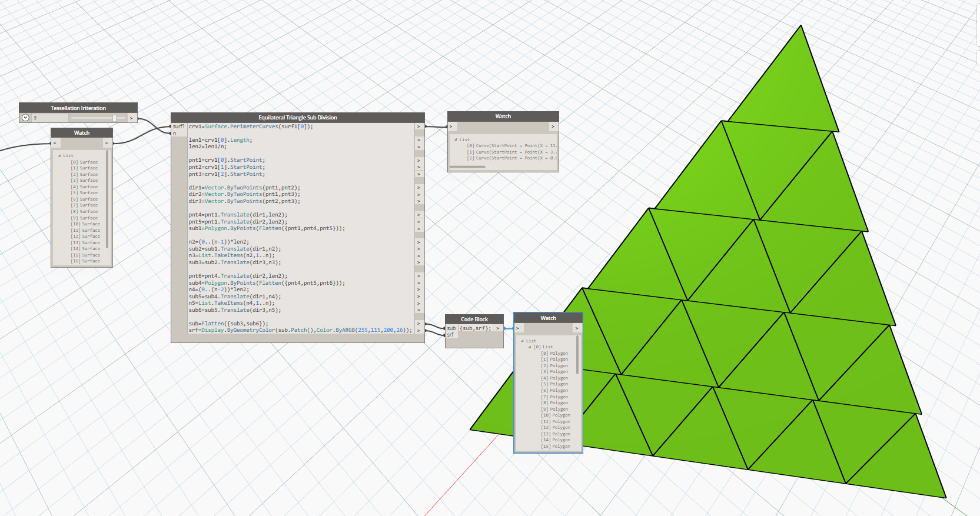Select the [0] Polygon list entry
980x516 pixels.
554,353
